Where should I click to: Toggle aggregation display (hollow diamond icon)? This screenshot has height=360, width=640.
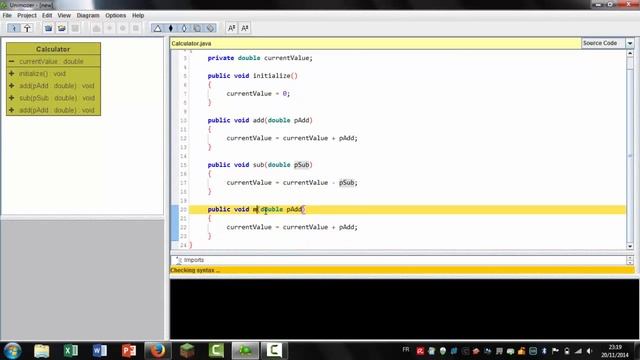184,28
